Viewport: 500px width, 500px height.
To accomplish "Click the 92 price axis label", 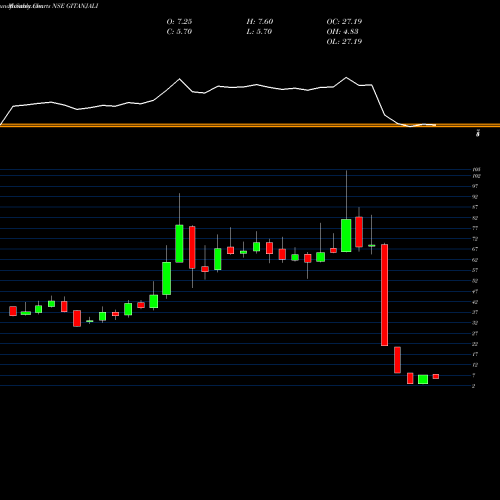I will [x=475, y=197].
